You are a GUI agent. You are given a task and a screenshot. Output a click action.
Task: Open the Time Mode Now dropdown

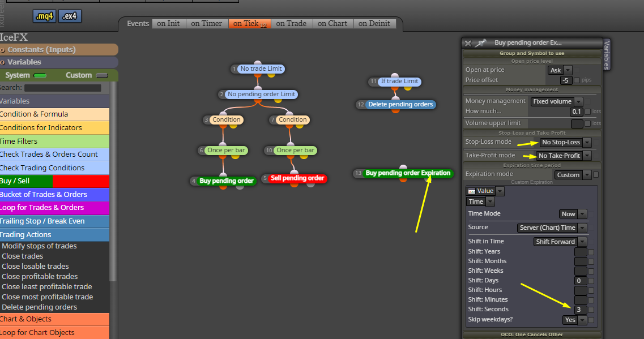573,214
